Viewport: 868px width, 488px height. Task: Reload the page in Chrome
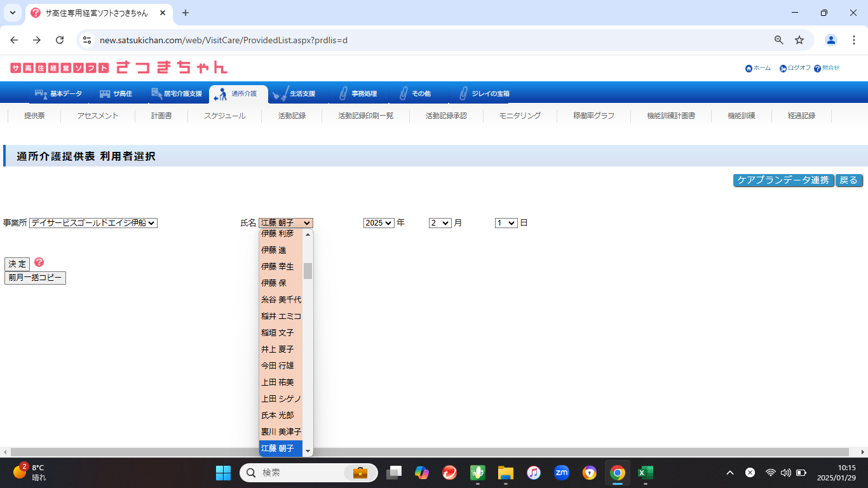click(60, 40)
